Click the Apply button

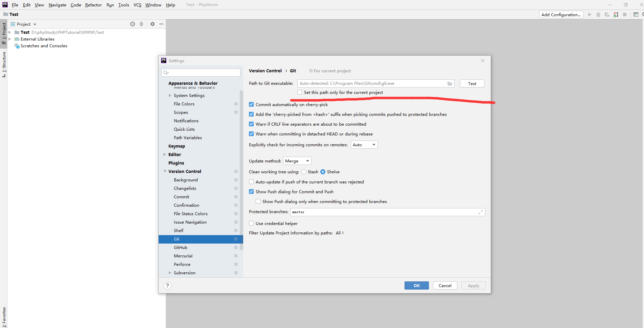tap(473, 285)
